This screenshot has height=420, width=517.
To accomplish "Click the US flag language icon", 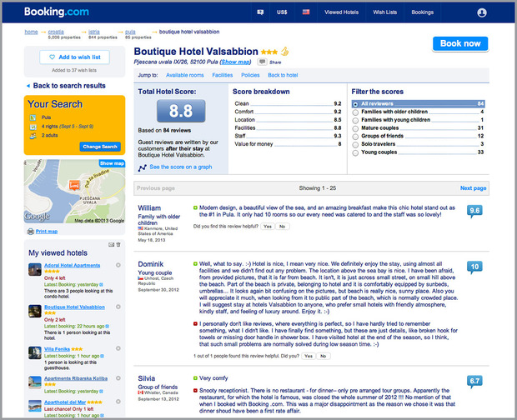I will [x=306, y=12].
